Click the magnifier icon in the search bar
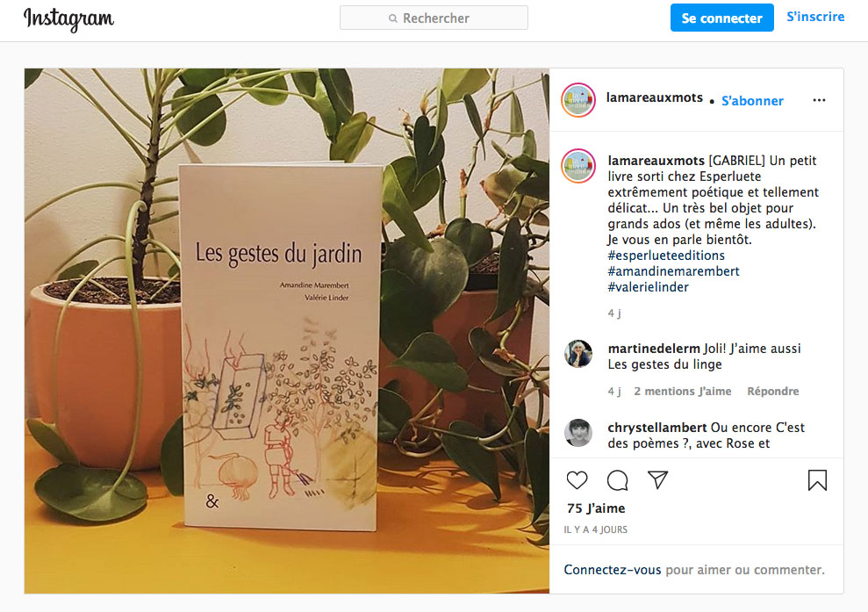The height and width of the screenshot is (612, 868). (x=393, y=18)
